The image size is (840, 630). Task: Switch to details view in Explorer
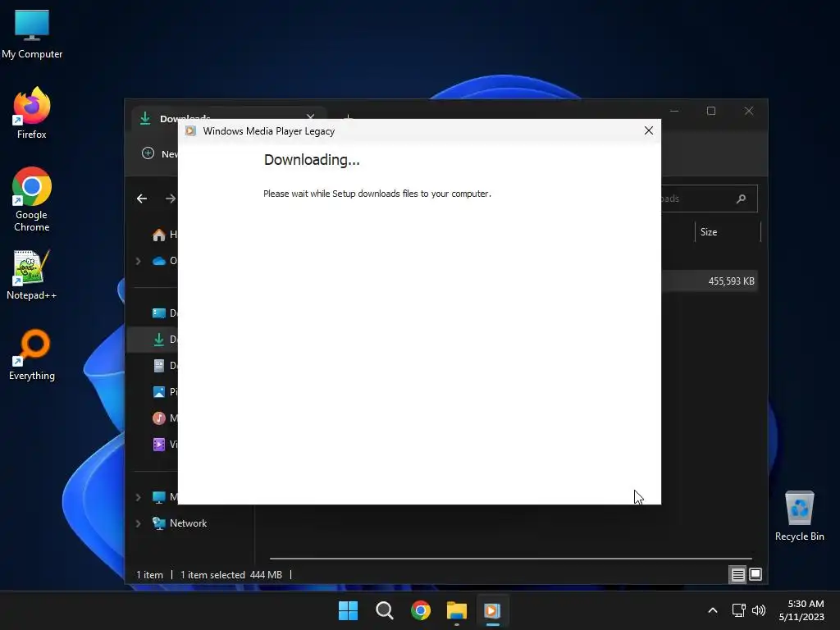tap(737, 575)
